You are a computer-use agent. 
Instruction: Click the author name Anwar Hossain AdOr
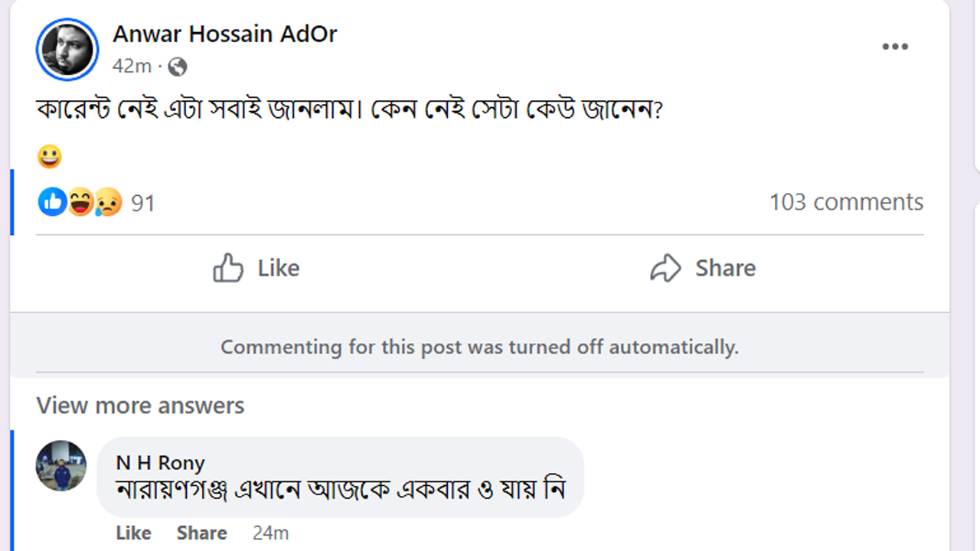pos(224,34)
